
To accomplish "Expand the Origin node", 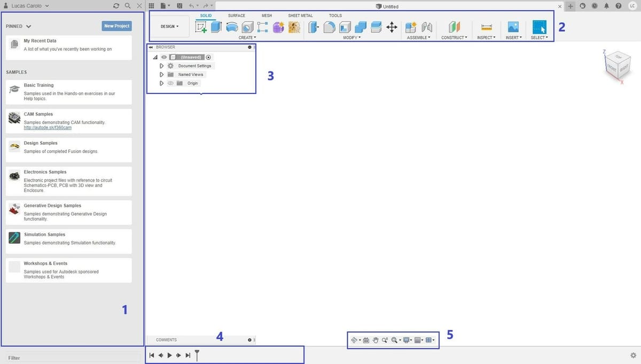I will point(161,83).
